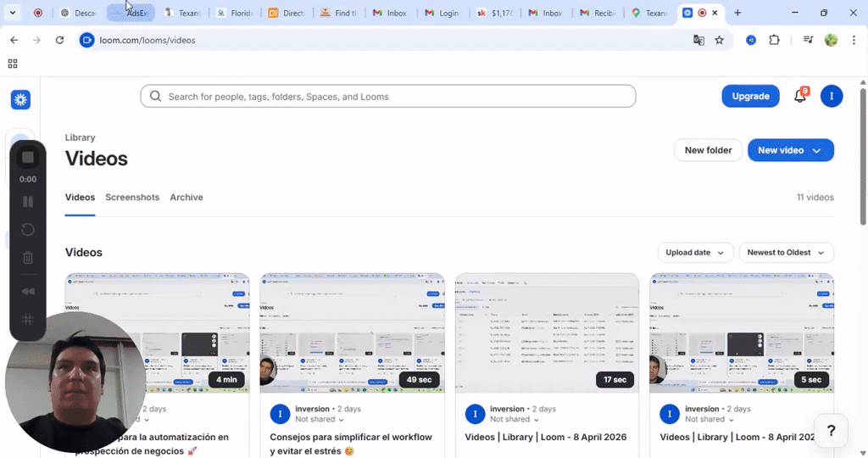
Task: Open the help question-mark button
Action: point(831,430)
